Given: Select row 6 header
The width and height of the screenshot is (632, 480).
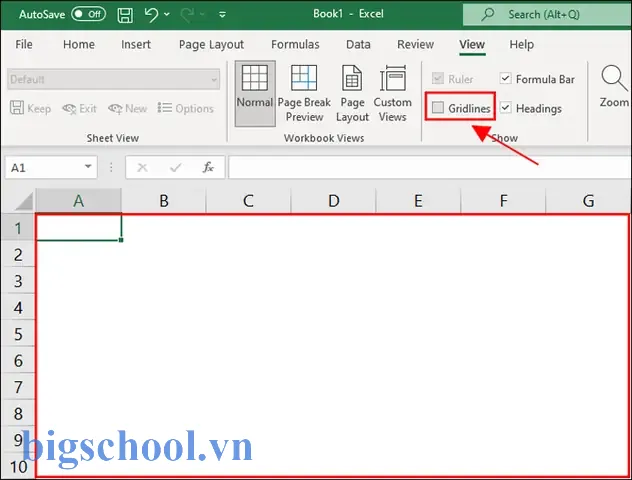Looking at the screenshot, I should 18,361.
